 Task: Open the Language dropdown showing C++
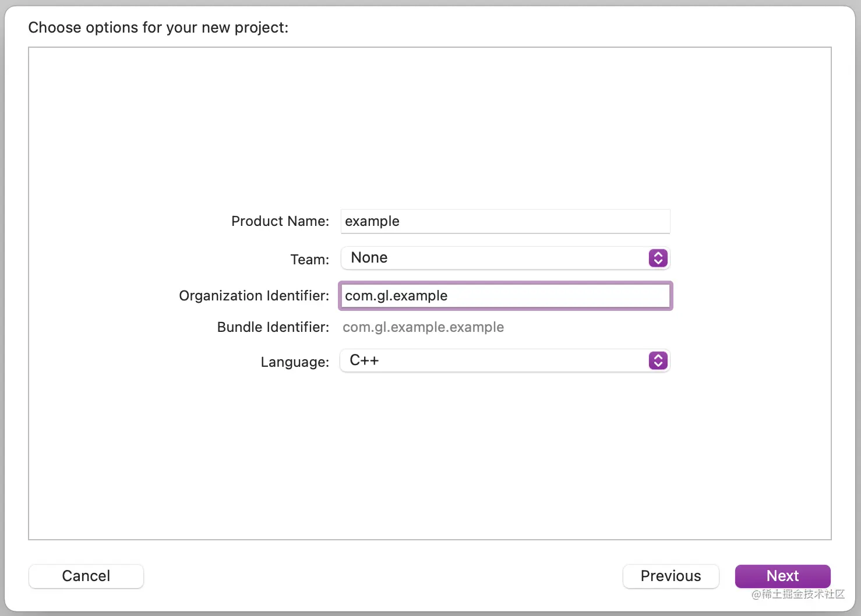coord(505,360)
